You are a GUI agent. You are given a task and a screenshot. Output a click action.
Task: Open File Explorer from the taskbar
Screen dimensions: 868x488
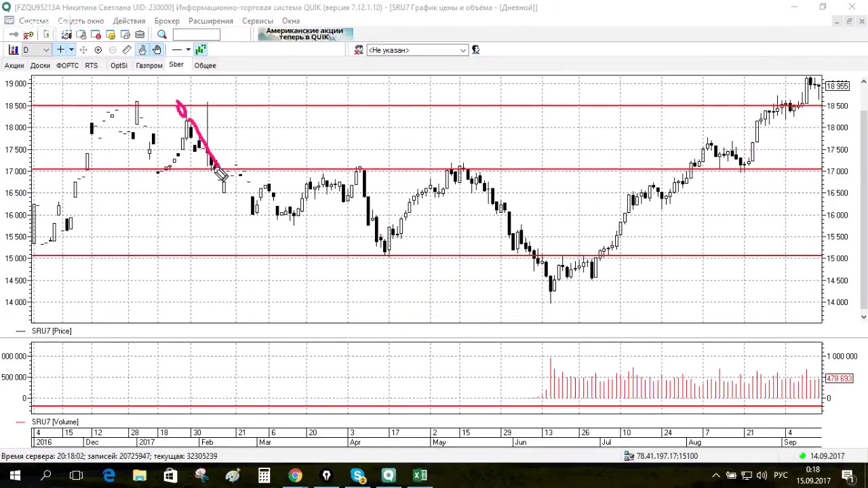pyautogui.click(x=139, y=476)
